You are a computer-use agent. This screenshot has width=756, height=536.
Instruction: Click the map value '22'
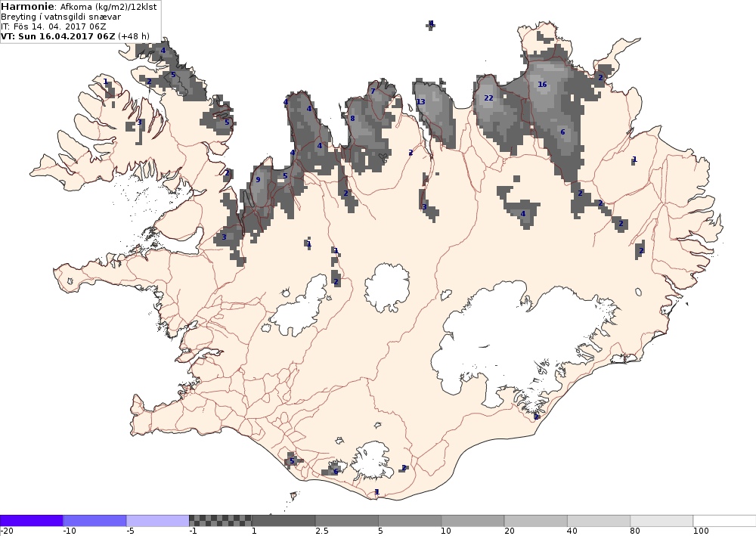tap(488, 98)
